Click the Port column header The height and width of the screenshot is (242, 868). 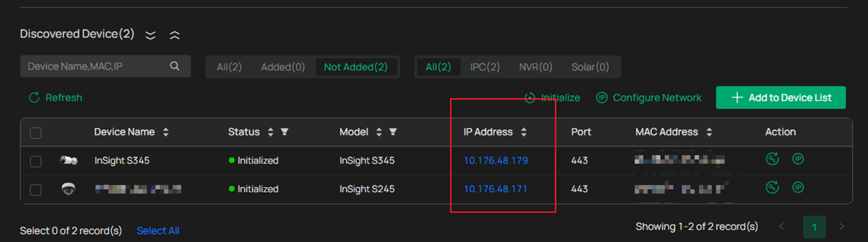[x=581, y=132]
